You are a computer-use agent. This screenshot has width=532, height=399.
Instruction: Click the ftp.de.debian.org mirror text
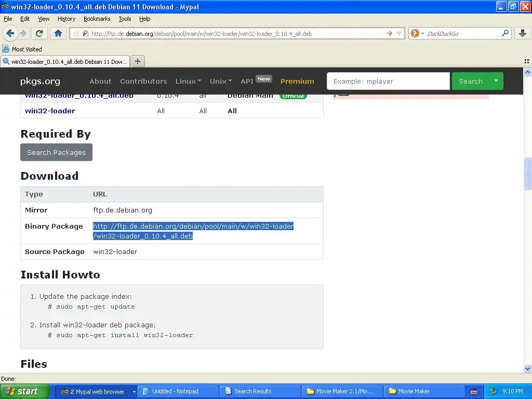click(x=123, y=210)
